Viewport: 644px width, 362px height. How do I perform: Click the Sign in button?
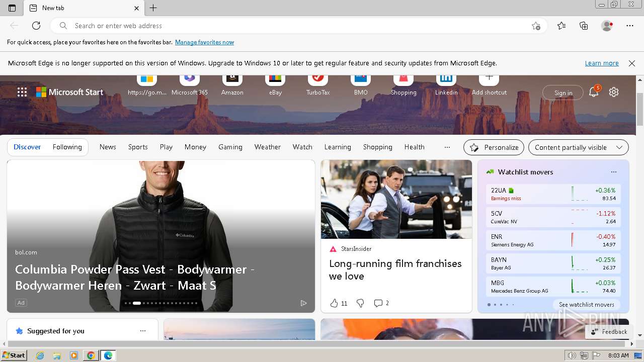pos(563,93)
